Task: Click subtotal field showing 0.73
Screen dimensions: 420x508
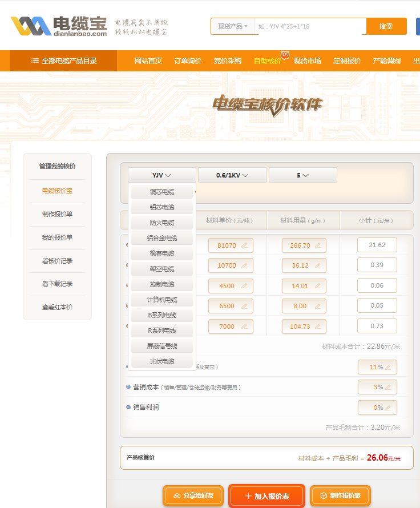Action: click(x=377, y=326)
